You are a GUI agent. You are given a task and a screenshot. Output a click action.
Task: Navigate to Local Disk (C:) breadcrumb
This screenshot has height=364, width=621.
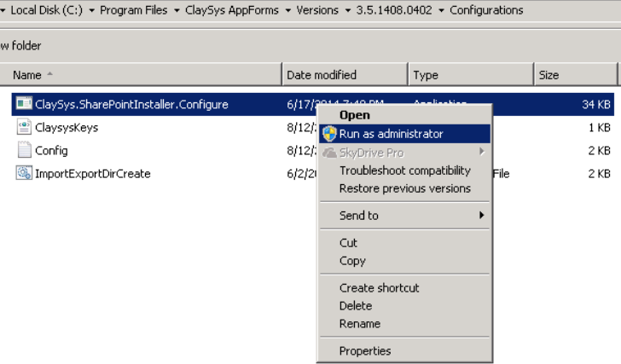point(47,10)
